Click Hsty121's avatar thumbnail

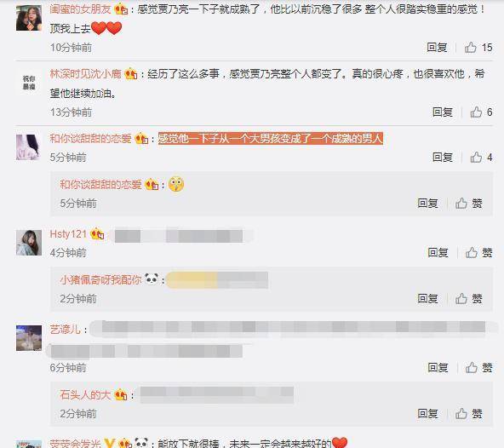coord(29,243)
